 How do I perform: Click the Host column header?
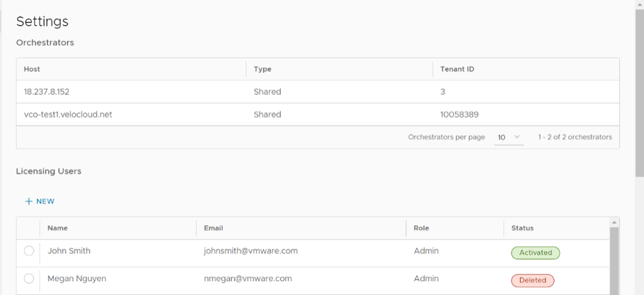coord(32,69)
